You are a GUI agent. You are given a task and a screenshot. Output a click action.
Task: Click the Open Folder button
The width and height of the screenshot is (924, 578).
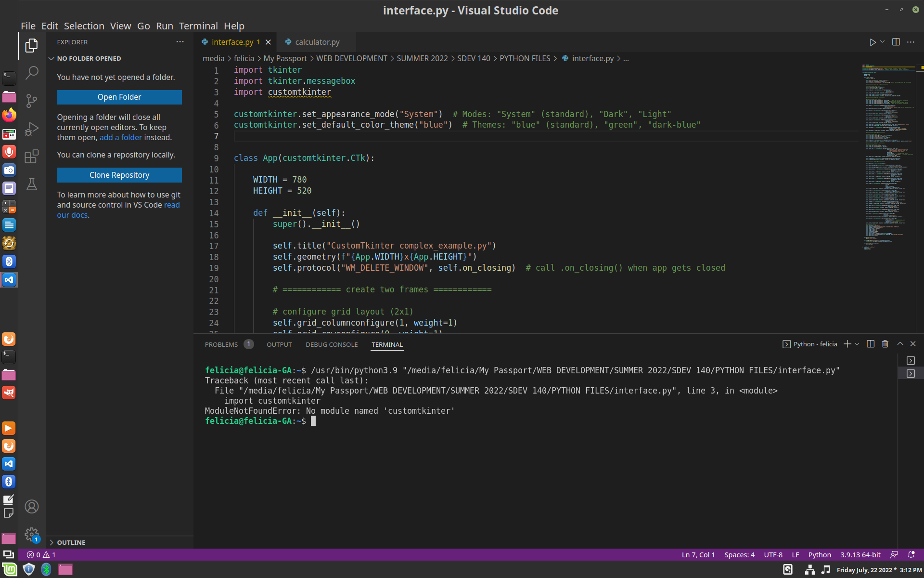119,97
